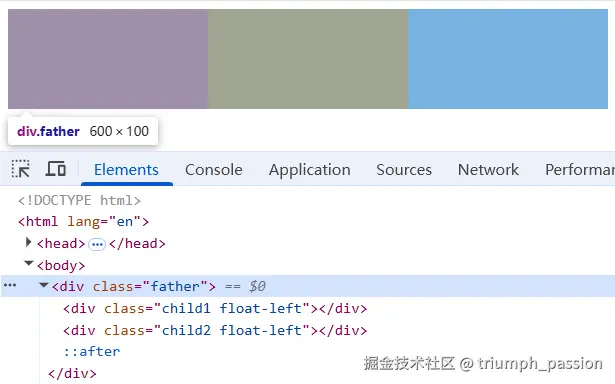The height and width of the screenshot is (384, 615).
Task: Select the child2 float-left div node
Action: 215,330
